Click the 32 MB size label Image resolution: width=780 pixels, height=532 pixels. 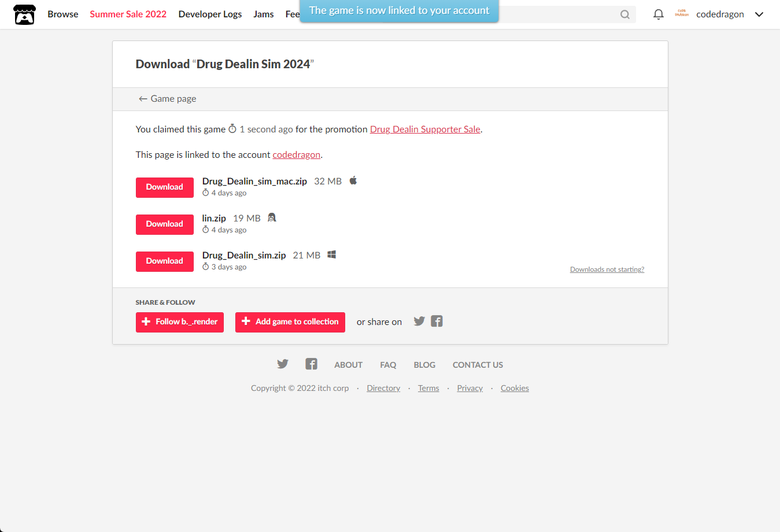(x=328, y=181)
